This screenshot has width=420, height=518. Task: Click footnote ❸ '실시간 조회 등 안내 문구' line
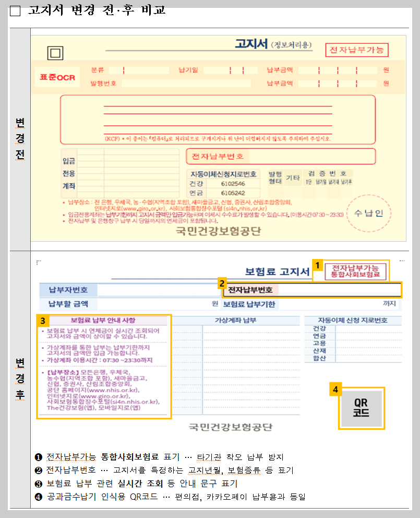click(x=136, y=484)
